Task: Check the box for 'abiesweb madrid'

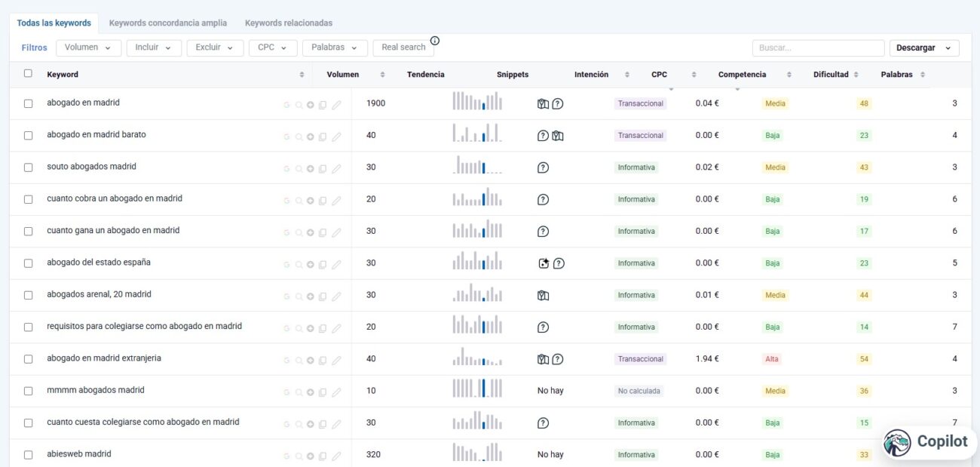Action: [28, 455]
